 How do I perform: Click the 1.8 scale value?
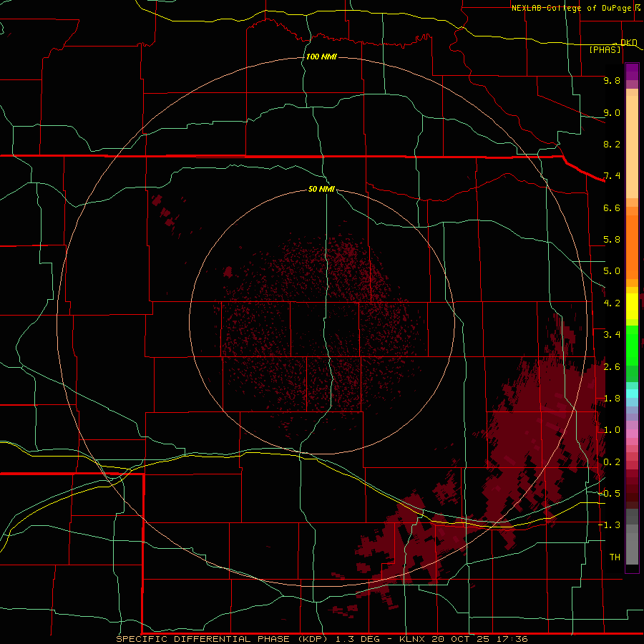(612, 399)
